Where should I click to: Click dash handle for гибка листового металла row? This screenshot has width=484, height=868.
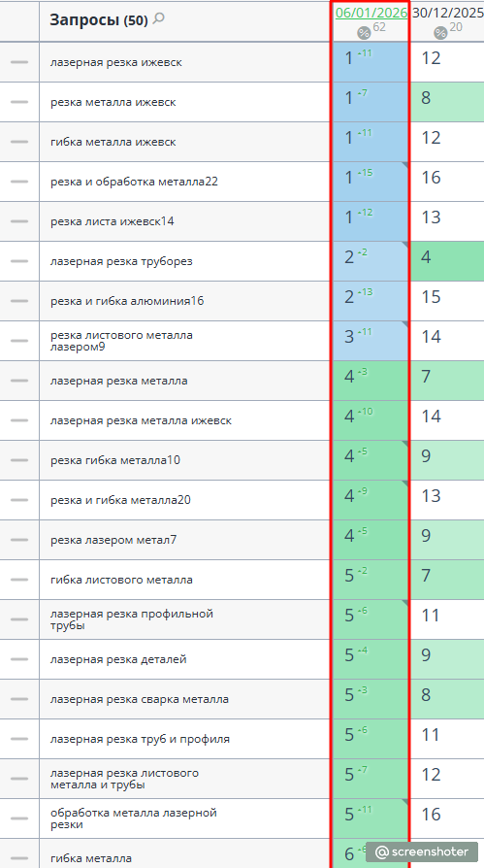pyautogui.click(x=19, y=580)
